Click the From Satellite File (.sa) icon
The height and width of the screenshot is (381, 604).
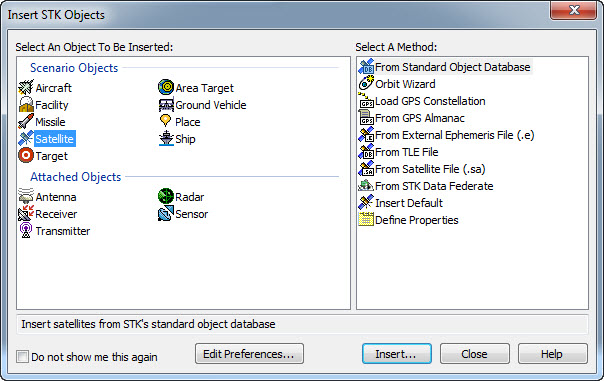pos(366,168)
